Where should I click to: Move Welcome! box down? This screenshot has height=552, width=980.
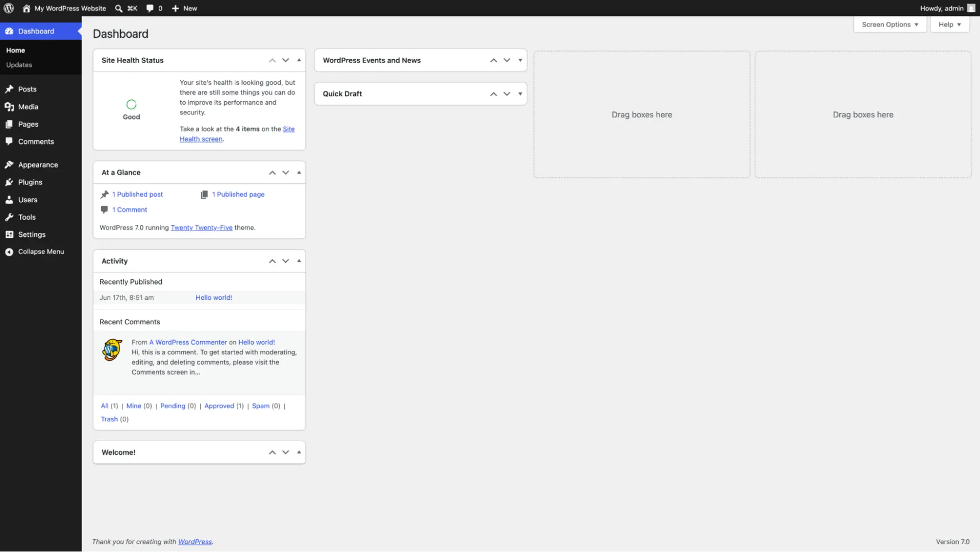(286, 452)
